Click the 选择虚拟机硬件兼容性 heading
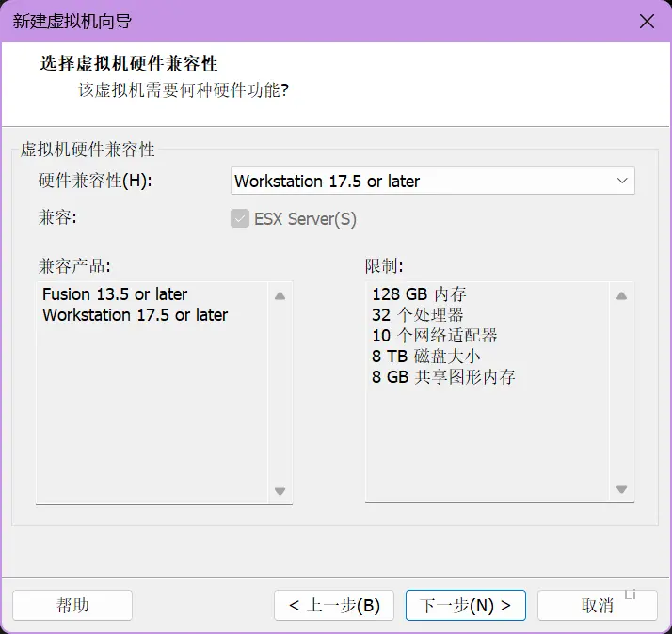This screenshot has height=634, width=672. click(129, 64)
